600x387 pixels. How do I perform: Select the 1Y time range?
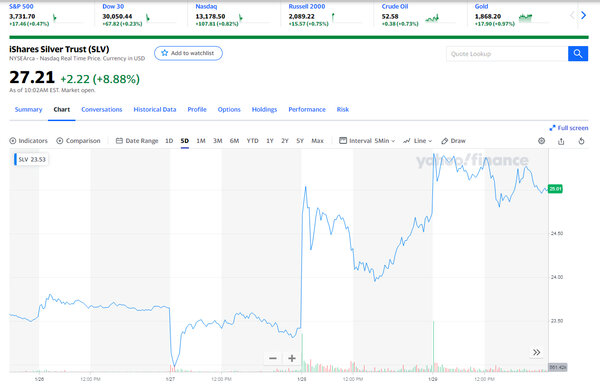click(270, 141)
